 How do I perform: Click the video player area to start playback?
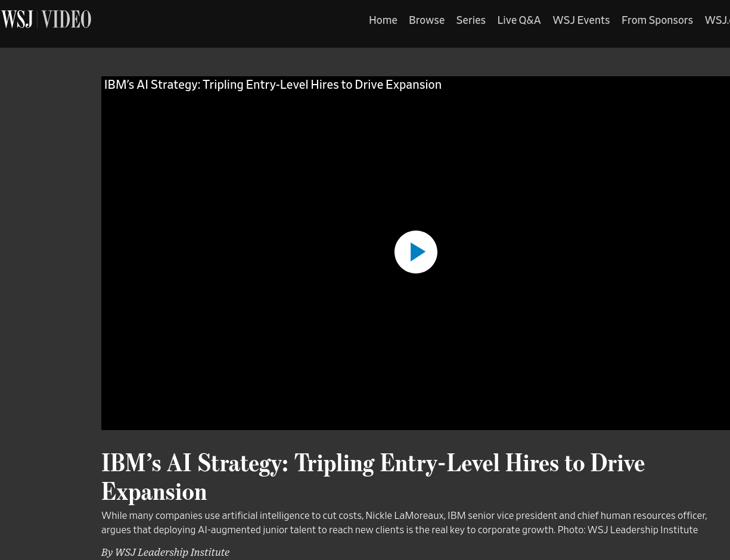[415, 252]
